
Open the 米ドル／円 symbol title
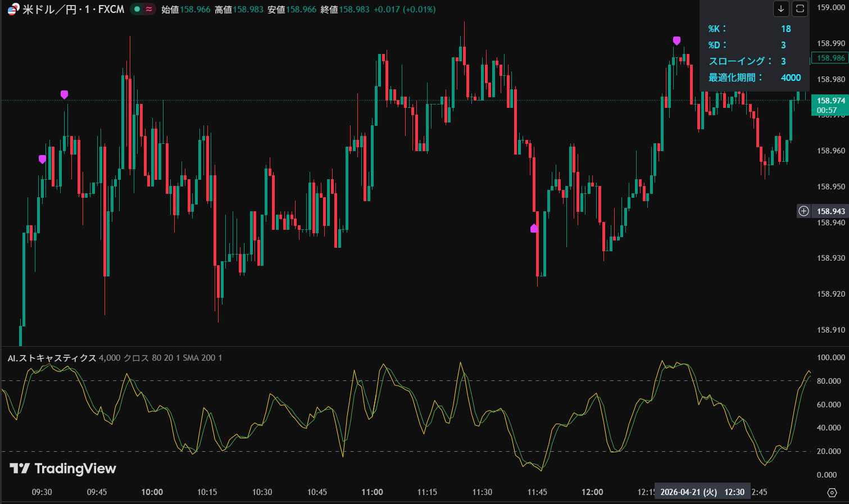tap(73, 9)
